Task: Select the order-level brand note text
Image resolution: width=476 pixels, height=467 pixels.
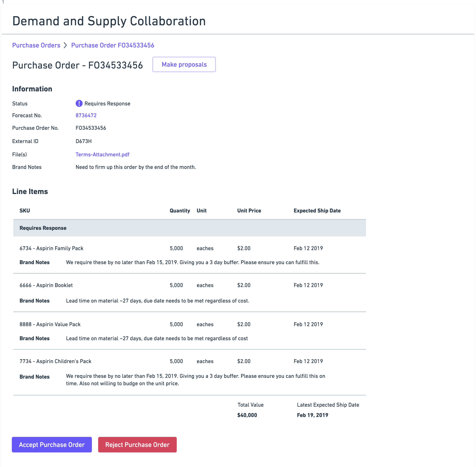Action: pos(136,167)
